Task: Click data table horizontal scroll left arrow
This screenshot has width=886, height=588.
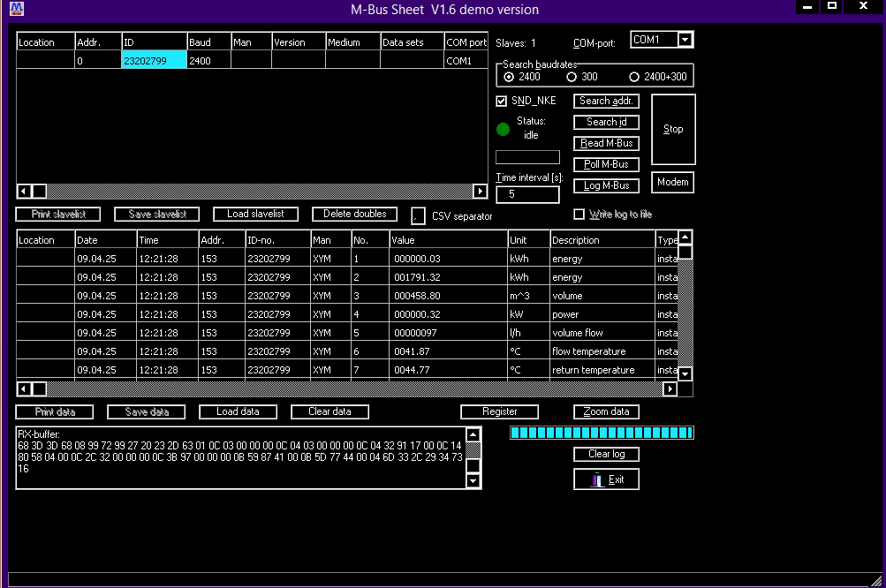Action: point(24,388)
